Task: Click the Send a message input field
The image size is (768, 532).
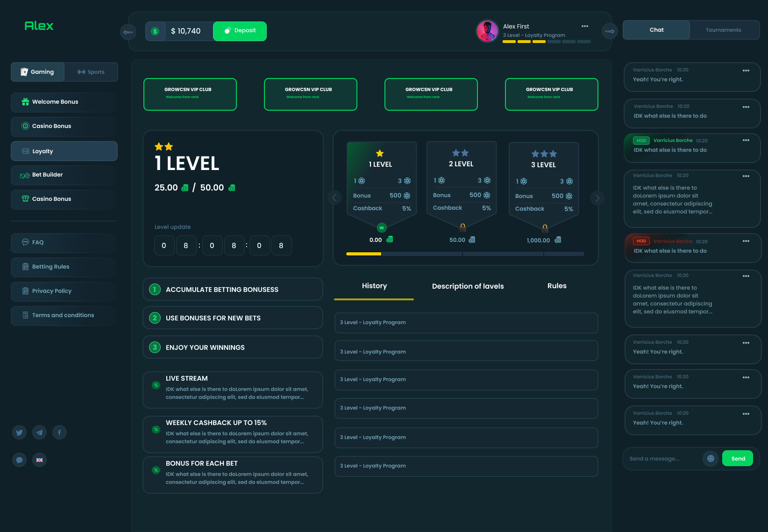Action: (662, 459)
